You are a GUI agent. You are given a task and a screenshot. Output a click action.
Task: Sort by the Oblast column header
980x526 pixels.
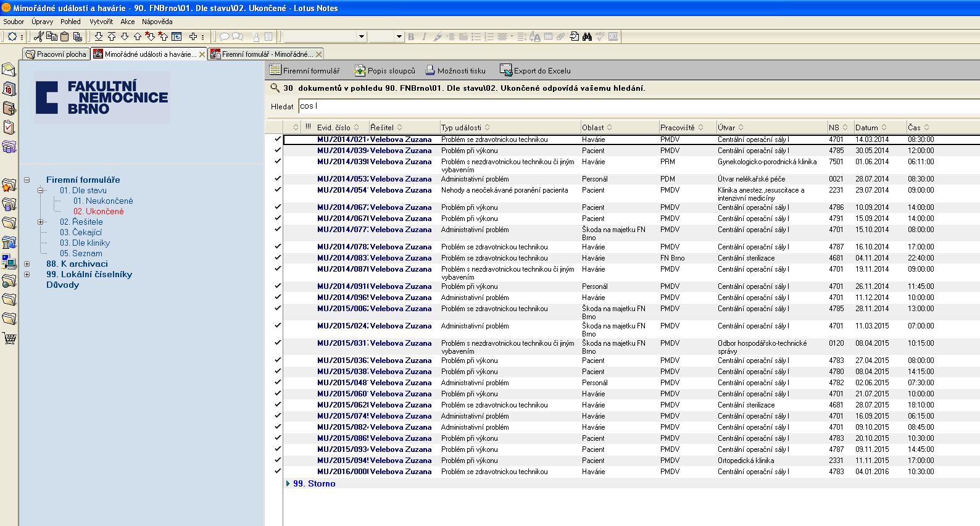[x=620, y=127]
